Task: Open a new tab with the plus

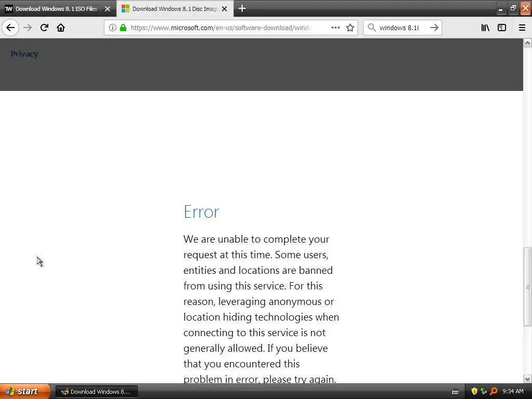Action: click(x=242, y=8)
